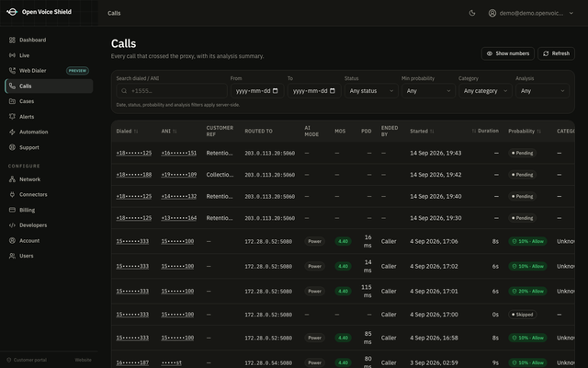Click the Network icon in sidebar

(x=12, y=179)
